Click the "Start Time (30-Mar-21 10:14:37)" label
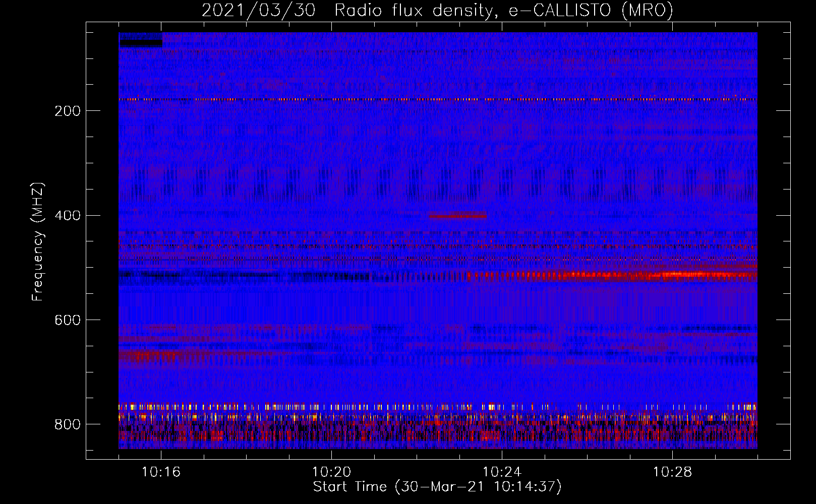 [x=437, y=487]
